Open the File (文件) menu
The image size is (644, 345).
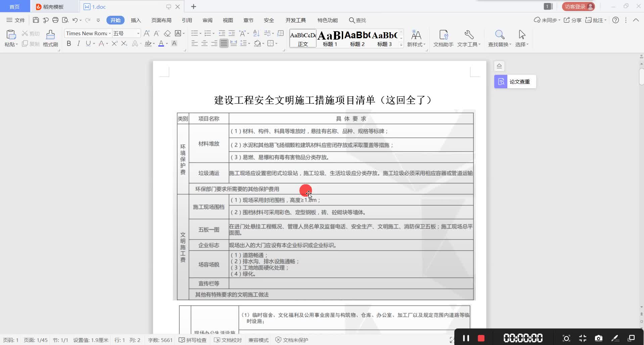tap(16, 20)
